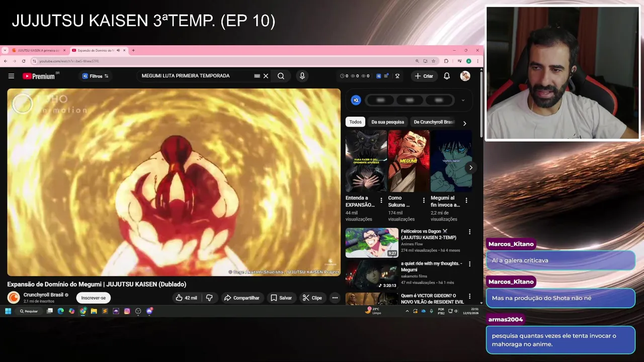The width and height of the screenshot is (644, 362).
Task: Open the green Chrome profile avatar
Action: (468, 61)
